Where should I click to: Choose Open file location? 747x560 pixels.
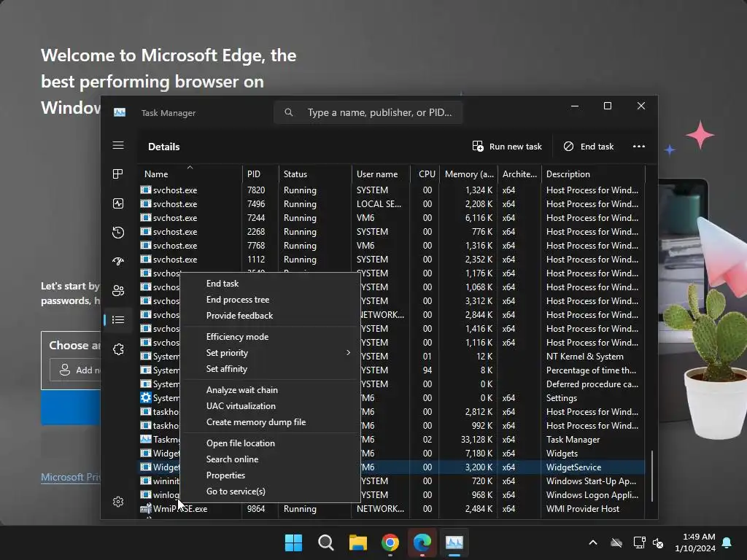tap(271, 443)
